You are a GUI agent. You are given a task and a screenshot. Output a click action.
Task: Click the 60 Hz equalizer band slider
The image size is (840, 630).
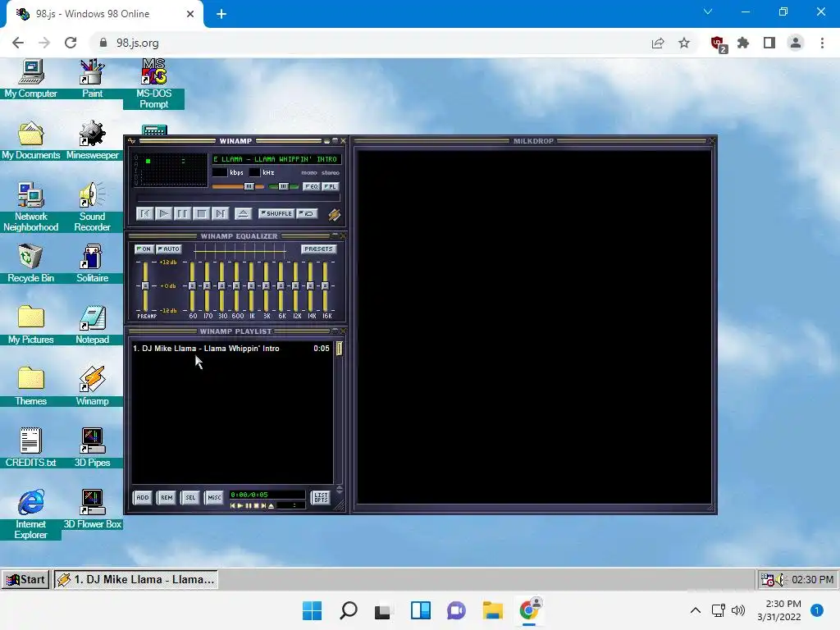[x=192, y=286]
